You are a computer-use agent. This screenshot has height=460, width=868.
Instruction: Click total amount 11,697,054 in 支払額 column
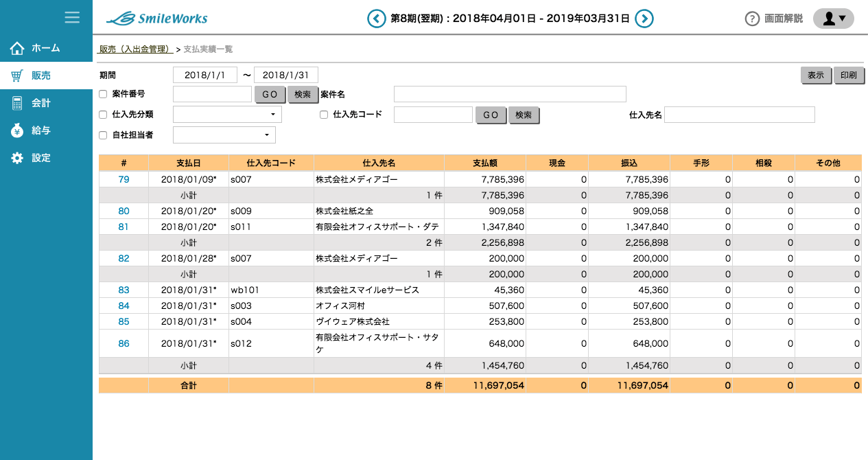coord(499,385)
